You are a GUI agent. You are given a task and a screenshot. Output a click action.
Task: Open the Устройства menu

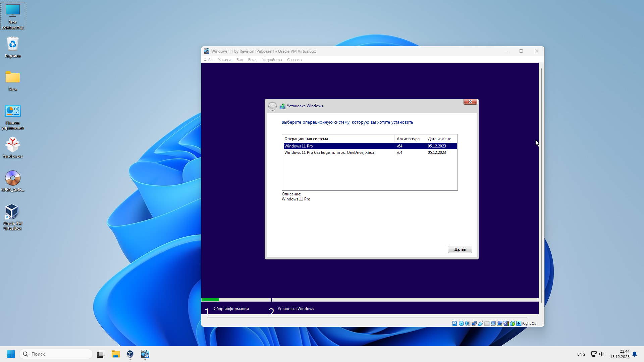tap(272, 60)
